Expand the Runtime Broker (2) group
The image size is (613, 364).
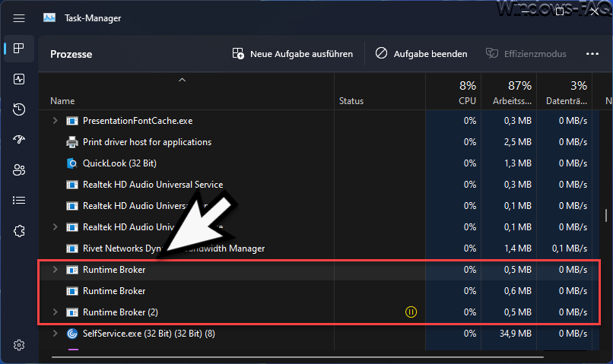click(x=55, y=312)
